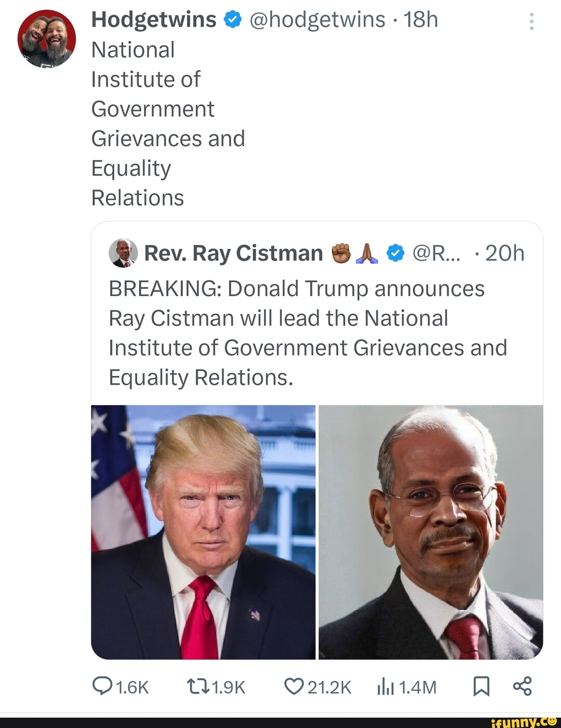Like the tweet
The image size is (561, 728).
[x=295, y=686]
